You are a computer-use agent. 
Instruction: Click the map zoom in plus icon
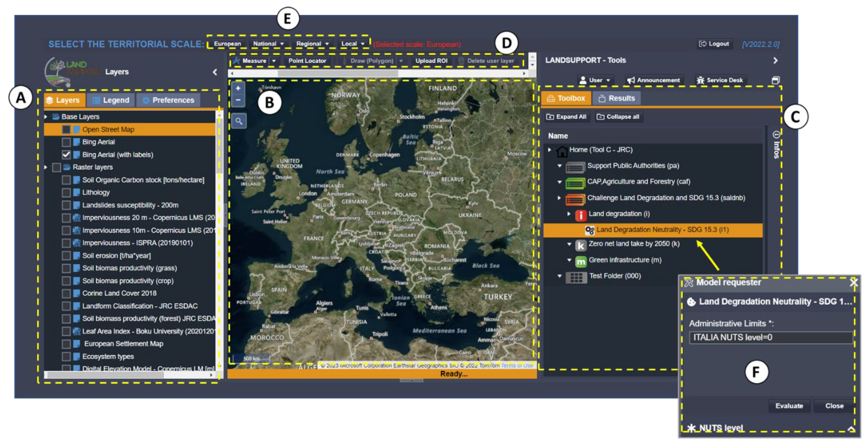(238, 88)
